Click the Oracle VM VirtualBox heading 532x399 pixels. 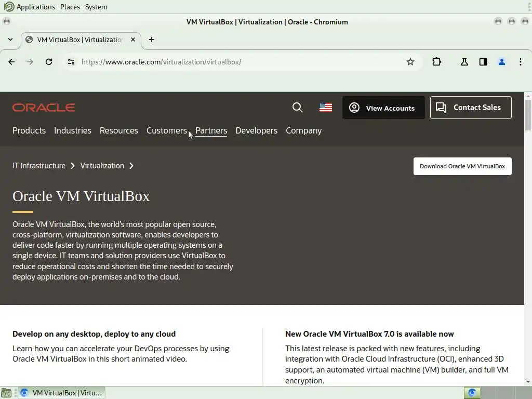[81, 196]
